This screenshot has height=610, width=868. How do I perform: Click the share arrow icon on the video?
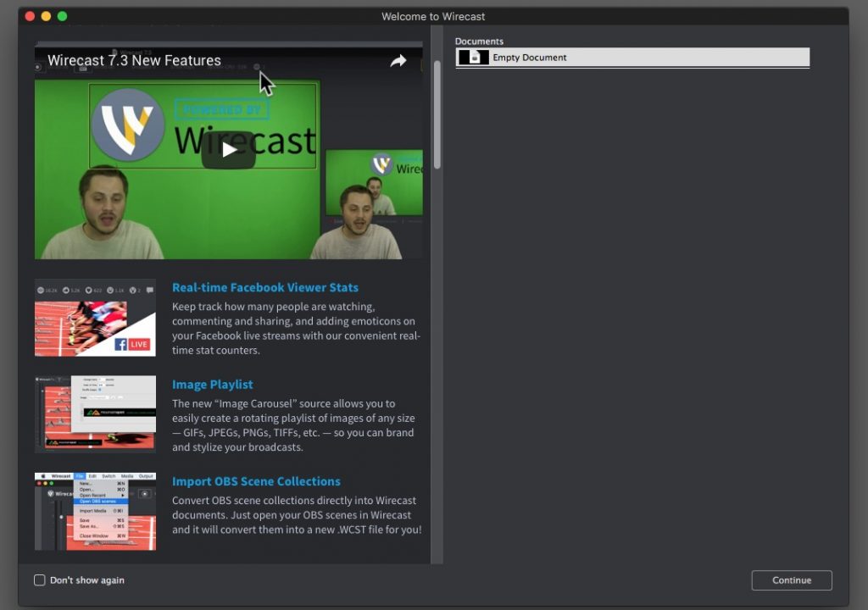(x=398, y=60)
